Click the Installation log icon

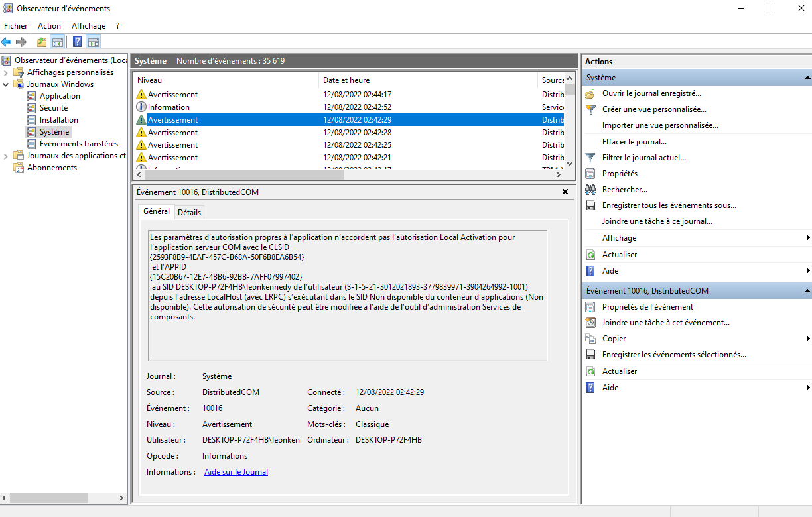point(31,120)
